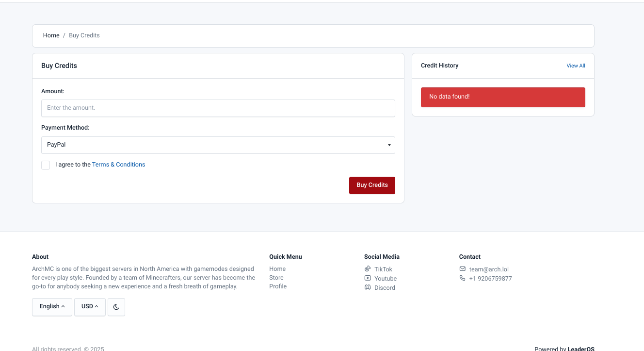Open the TikTok social link
644x351 pixels.
pyautogui.click(x=383, y=269)
